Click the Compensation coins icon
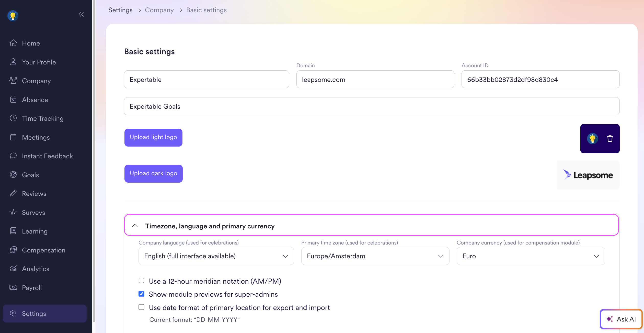This screenshot has width=644, height=333. tap(13, 250)
